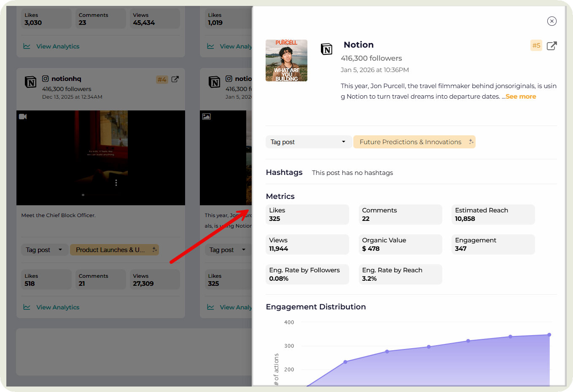Click the sparkle icon on the Future Predictions tag

[470, 142]
